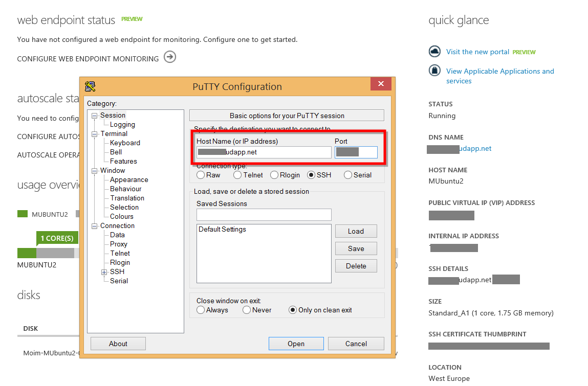This screenshot has height=386, width=588.
Task: Click the PuTTY icon in title bar
Action: (x=91, y=86)
